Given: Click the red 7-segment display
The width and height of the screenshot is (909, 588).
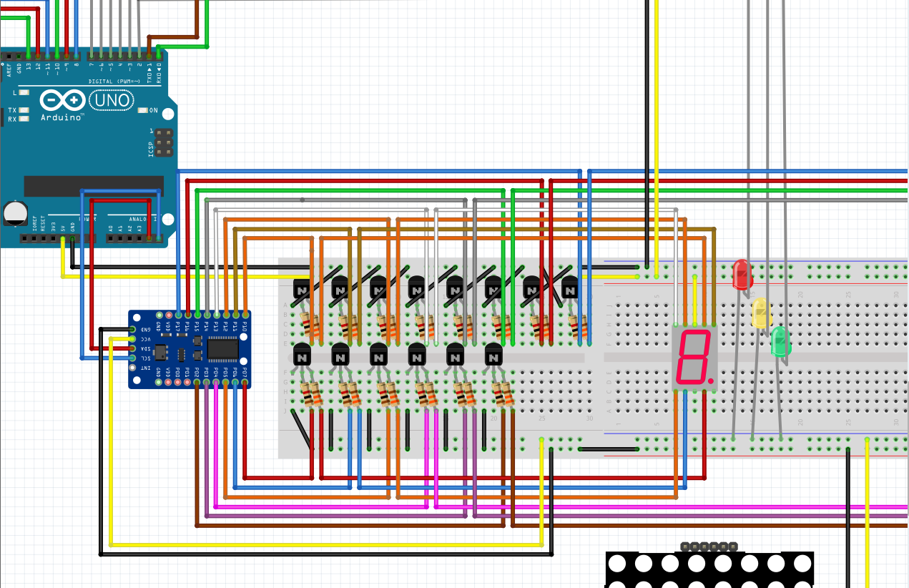Looking at the screenshot, I should (694, 358).
